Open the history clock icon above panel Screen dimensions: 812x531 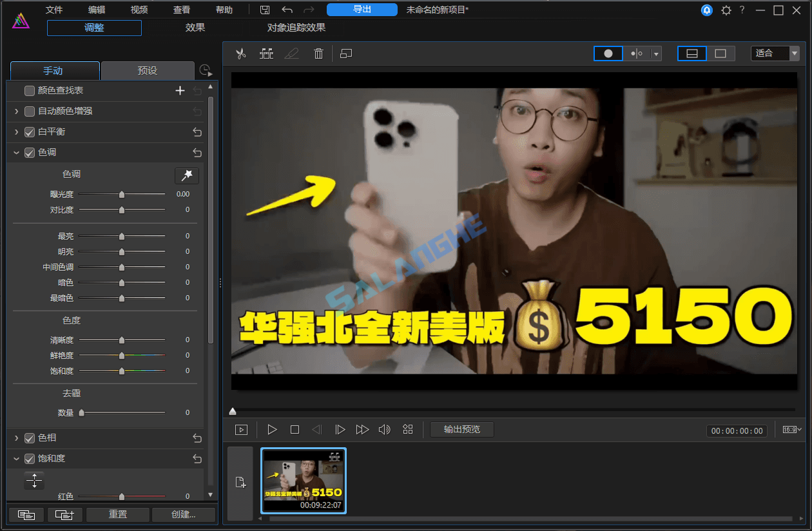(206, 70)
